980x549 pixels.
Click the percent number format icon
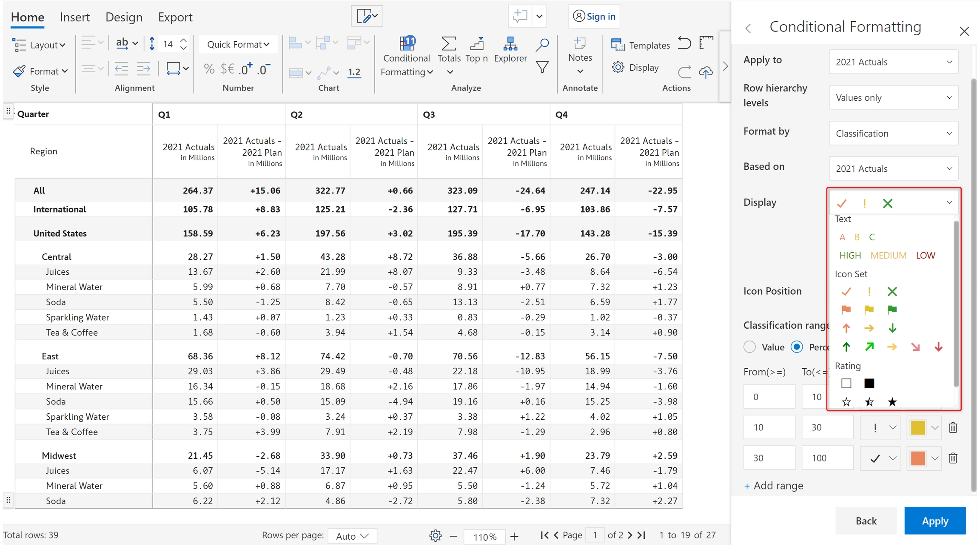pyautogui.click(x=209, y=69)
